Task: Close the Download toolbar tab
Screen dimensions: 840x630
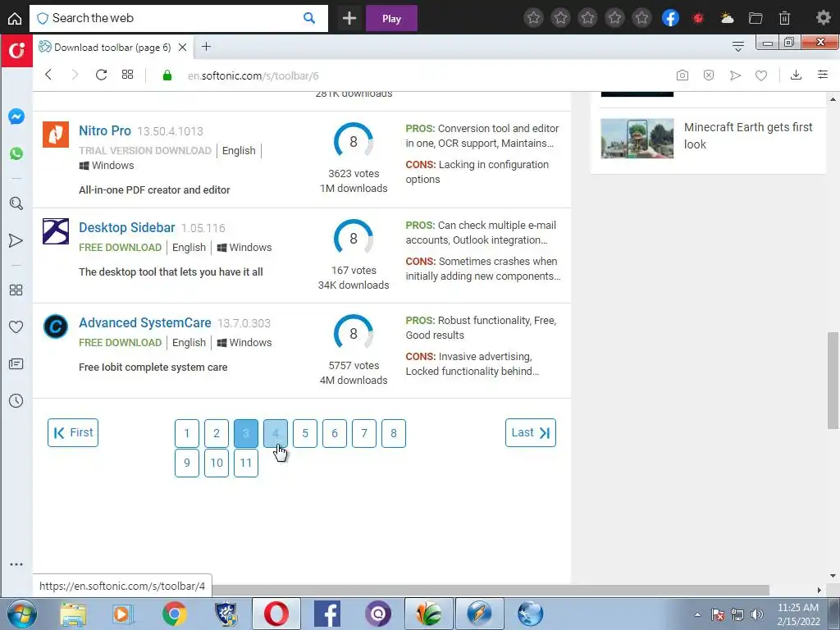Action: [182, 47]
